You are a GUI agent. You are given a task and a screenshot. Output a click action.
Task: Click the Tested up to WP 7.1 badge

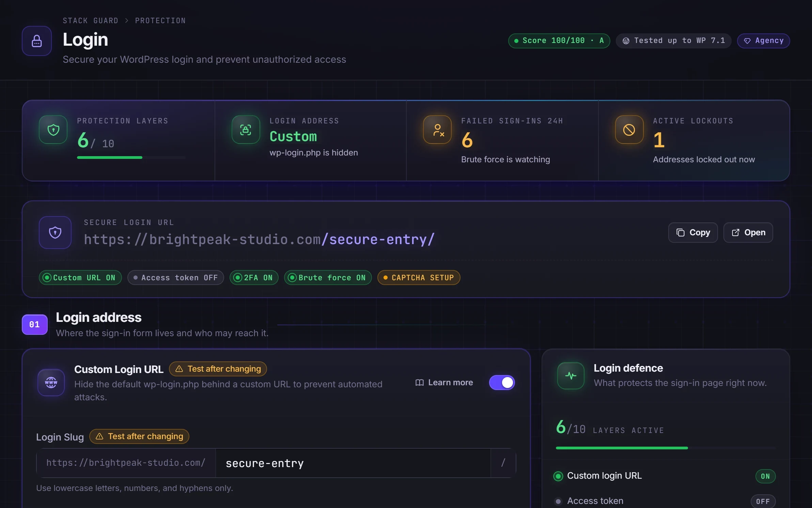[x=674, y=41]
